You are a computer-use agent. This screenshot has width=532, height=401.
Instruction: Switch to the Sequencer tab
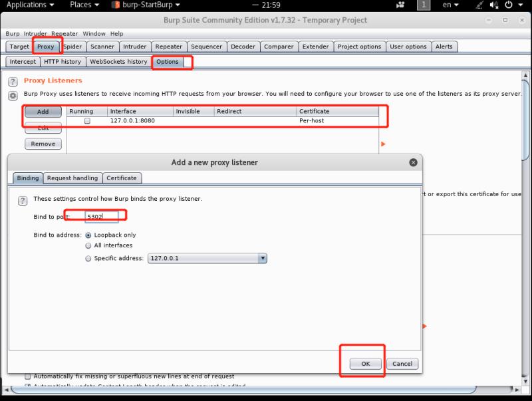coord(206,47)
